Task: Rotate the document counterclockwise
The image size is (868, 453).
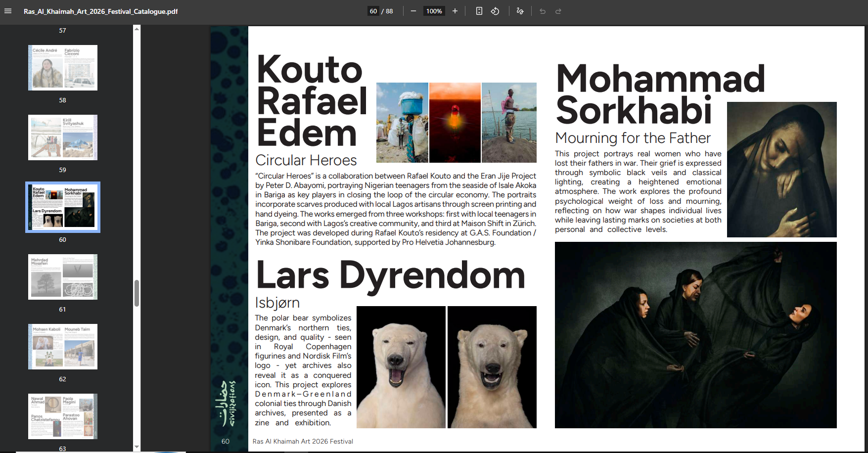Action: pyautogui.click(x=495, y=11)
